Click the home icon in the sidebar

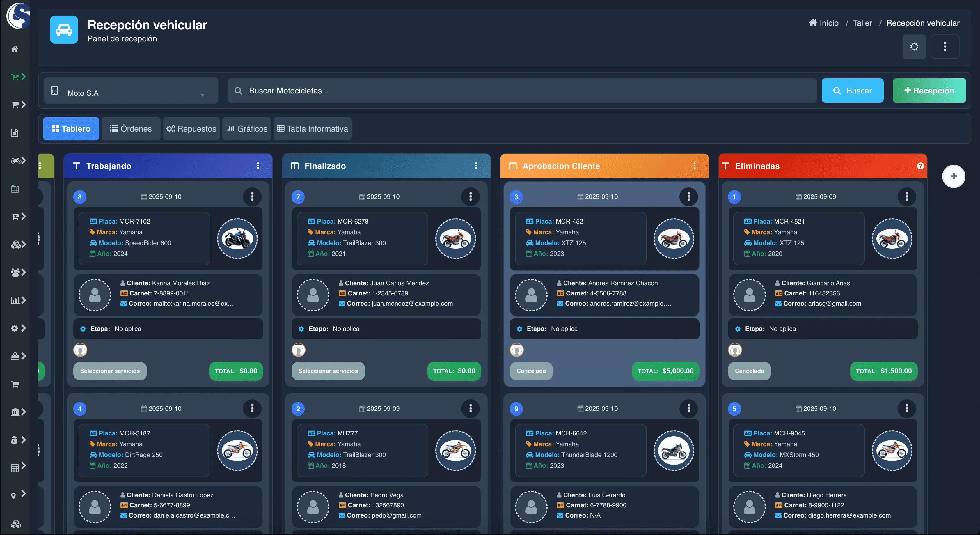click(15, 49)
